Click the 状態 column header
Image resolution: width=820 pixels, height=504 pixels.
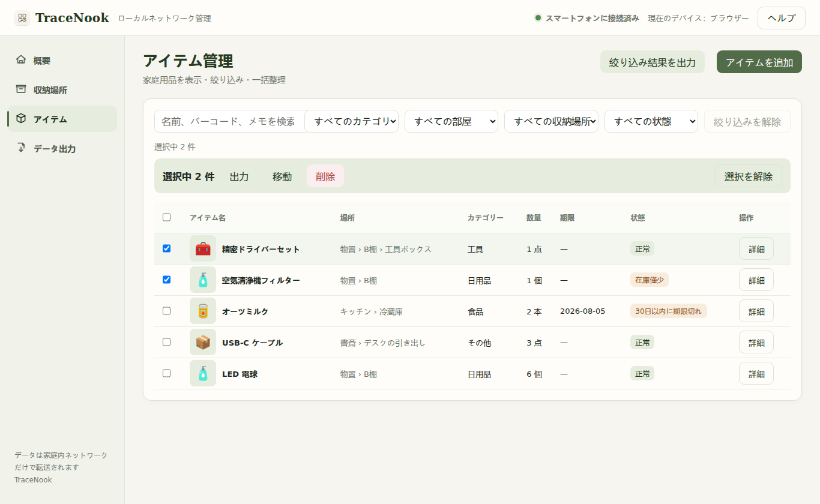click(x=638, y=218)
